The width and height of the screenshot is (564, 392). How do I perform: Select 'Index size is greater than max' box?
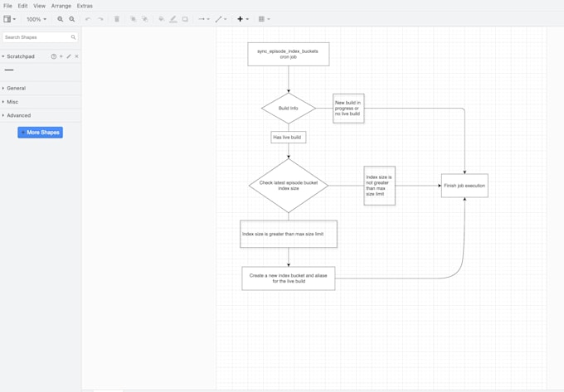289,234
